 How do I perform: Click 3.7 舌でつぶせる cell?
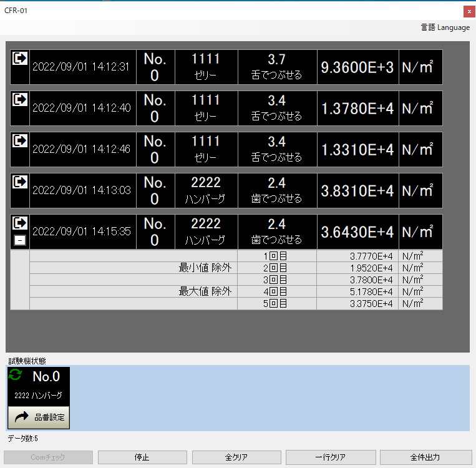(x=277, y=67)
